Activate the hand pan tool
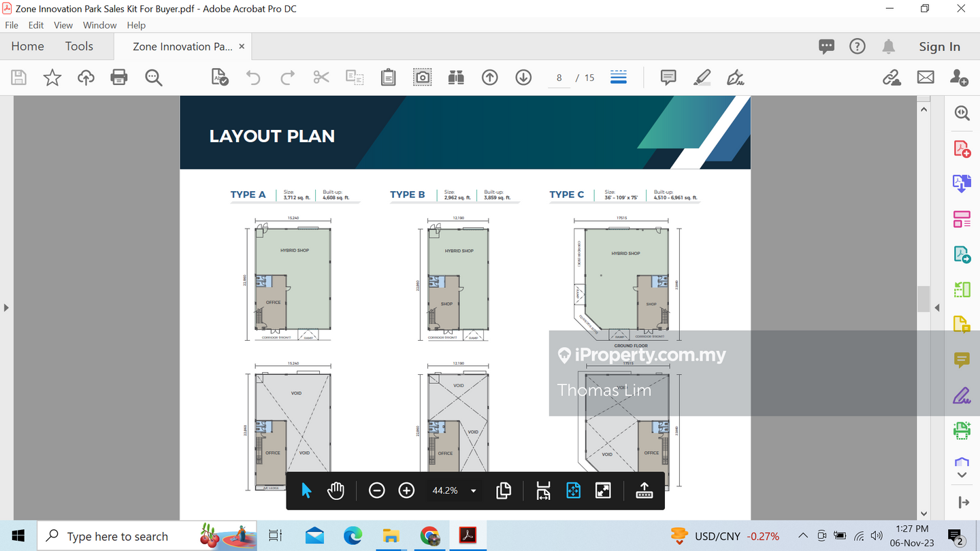980x551 pixels. point(336,490)
